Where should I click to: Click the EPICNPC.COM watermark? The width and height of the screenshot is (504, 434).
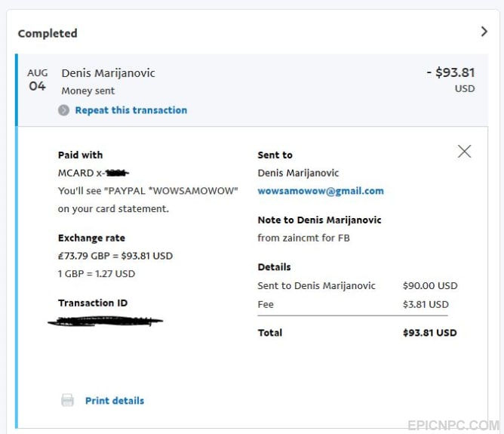[x=453, y=426]
